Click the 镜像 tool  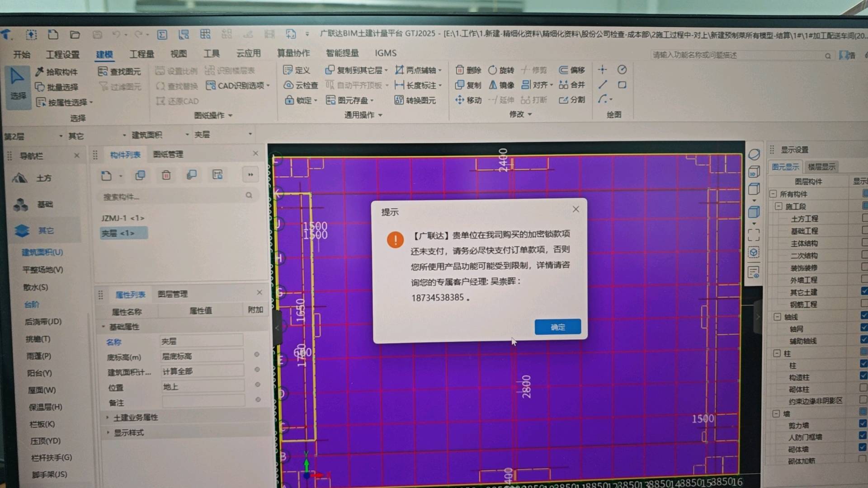(501, 85)
